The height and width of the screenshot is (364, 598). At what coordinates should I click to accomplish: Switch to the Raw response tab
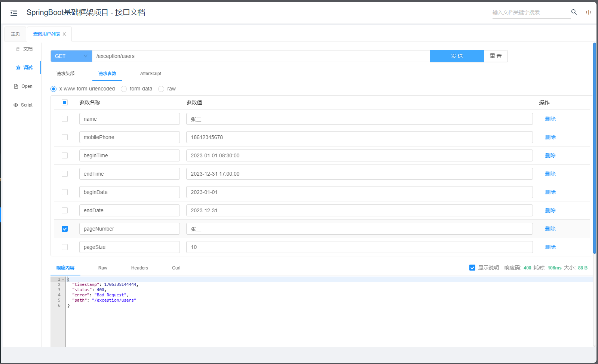[x=103, y=268]
